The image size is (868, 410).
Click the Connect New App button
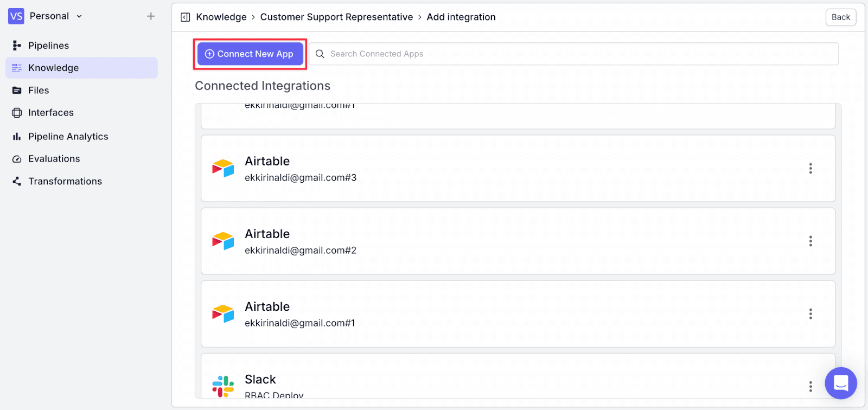point(250,54)
